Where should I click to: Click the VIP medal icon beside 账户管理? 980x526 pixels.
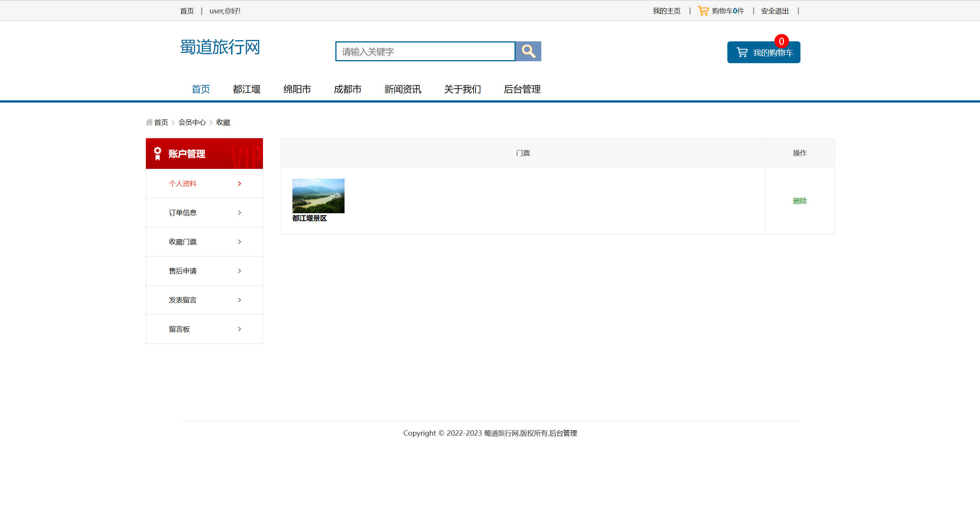pyautogui.click(x=157, y=153)
